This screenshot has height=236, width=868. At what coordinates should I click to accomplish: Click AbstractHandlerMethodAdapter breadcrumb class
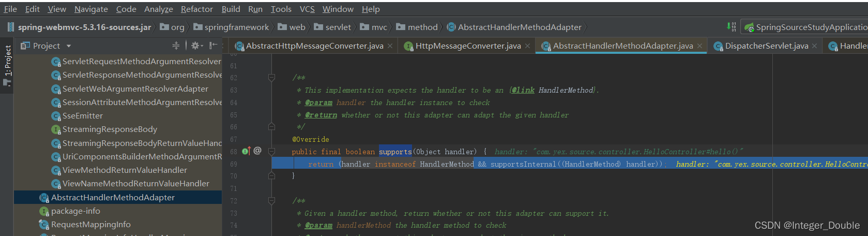[x=514, y=27]
